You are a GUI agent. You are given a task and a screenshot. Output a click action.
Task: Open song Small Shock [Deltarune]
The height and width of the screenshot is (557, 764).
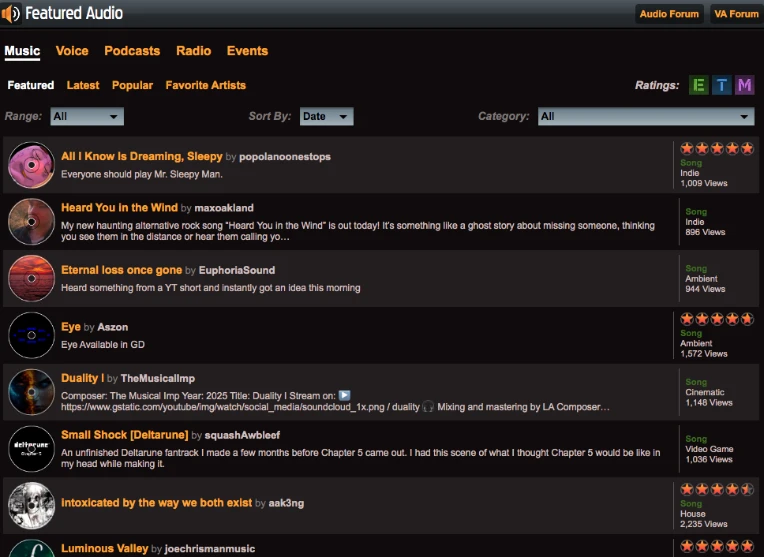[125, 435]
